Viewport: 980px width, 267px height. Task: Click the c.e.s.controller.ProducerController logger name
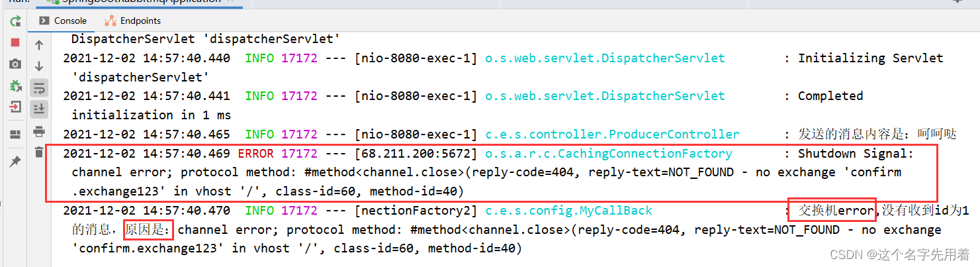[612, 134]
